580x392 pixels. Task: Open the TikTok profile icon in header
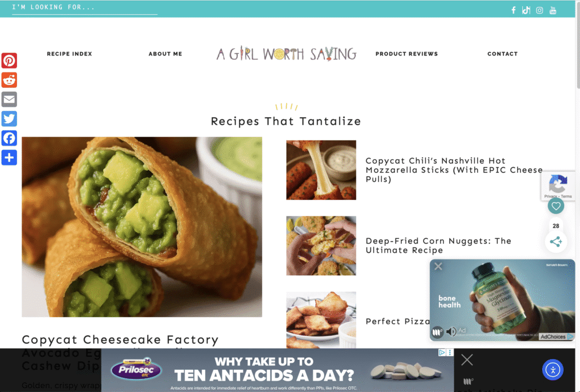[x=526, y=10]
